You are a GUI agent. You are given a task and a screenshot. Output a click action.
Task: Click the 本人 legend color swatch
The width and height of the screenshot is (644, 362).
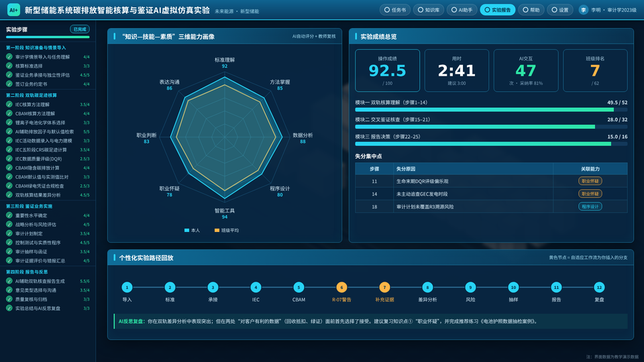(187, 230)
